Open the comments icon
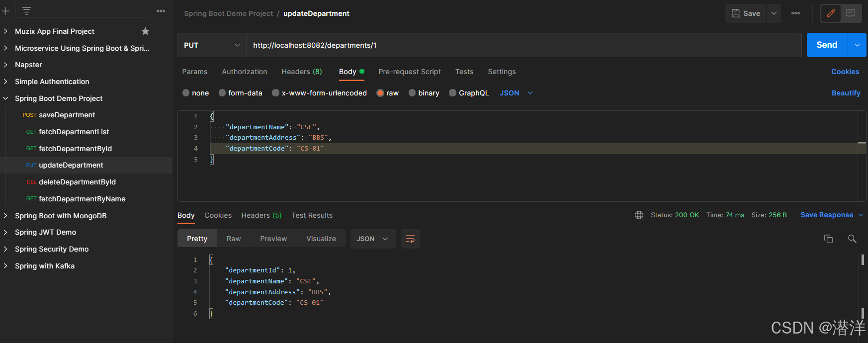The width and height of the screenshot is (868, 343). (851, 13)
